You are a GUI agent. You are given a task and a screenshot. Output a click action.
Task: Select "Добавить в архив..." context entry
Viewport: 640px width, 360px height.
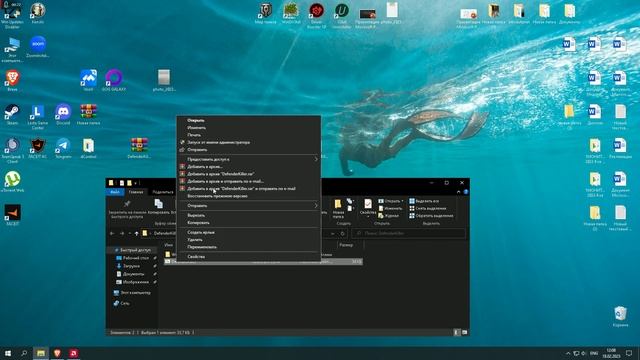pyautogui.click(x=205, y=167)
